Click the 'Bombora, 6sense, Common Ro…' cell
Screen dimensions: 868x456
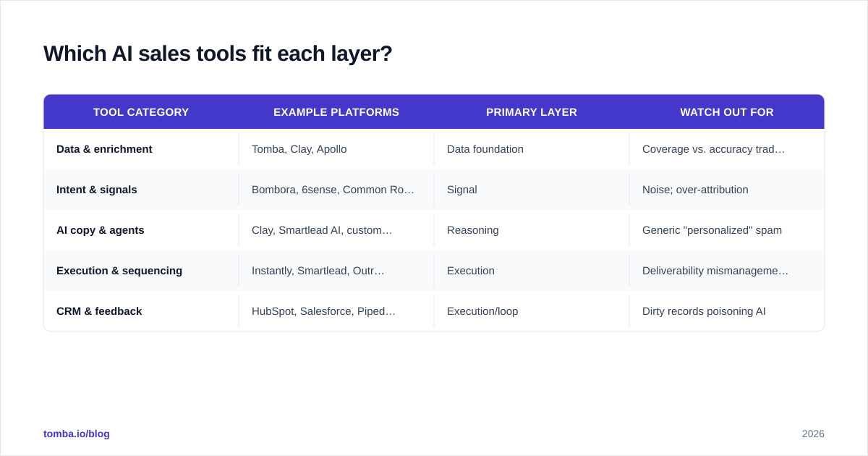point(333,190)
